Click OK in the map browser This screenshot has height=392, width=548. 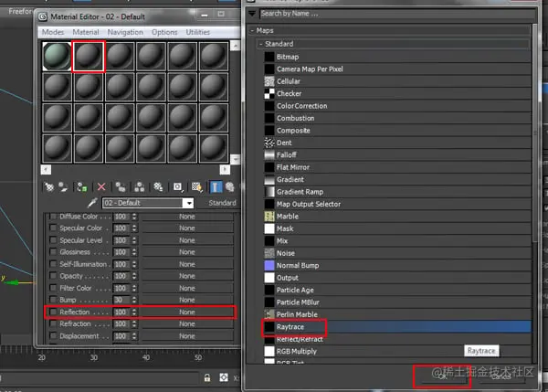click(x=443, y=376)
